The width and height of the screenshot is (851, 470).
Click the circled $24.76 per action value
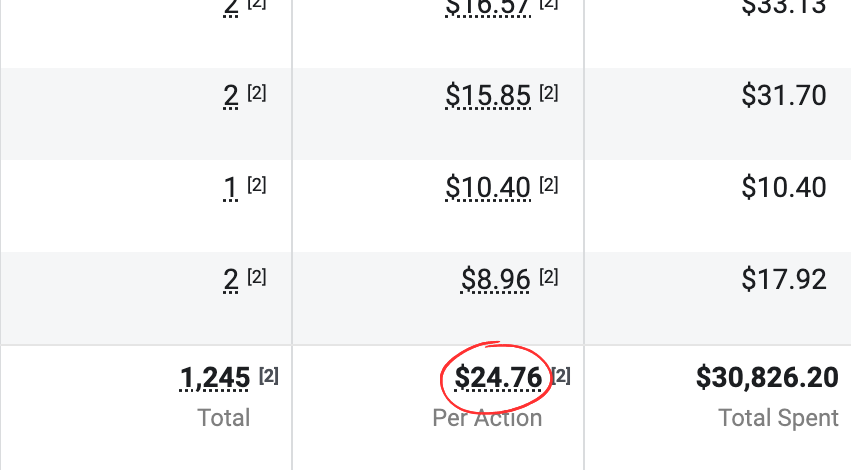[498, 378]
